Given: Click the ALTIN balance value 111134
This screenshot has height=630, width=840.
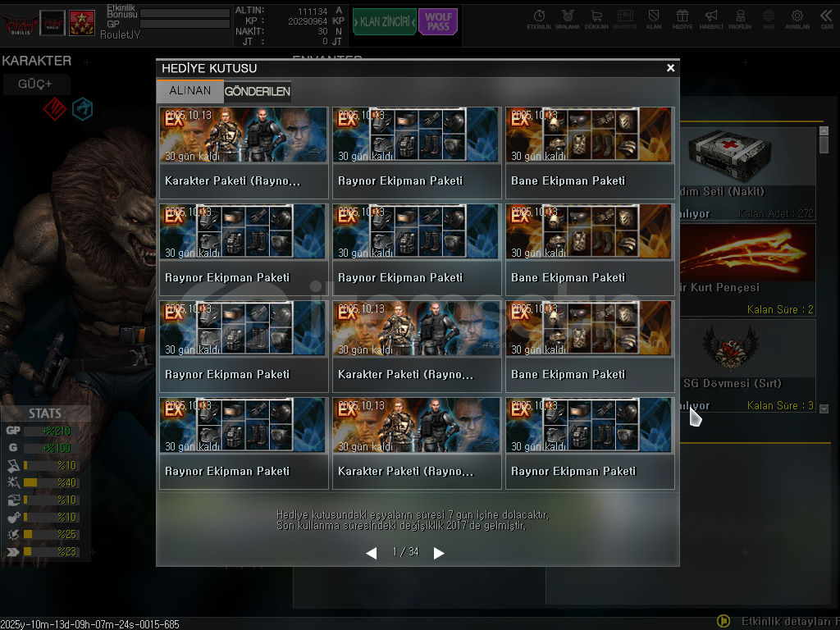Looking at the screenshot, I should click(x=313, y=11).
